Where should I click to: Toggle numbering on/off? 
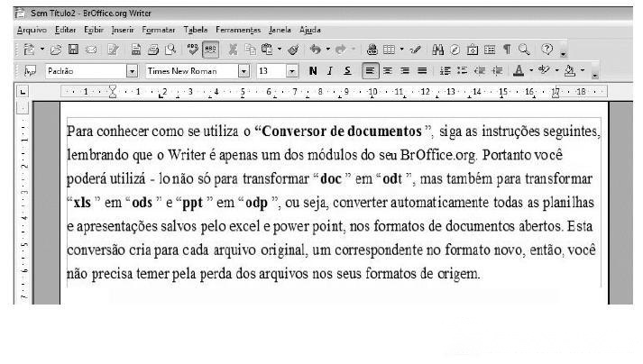pyautogui.click(x=445, y=71)
